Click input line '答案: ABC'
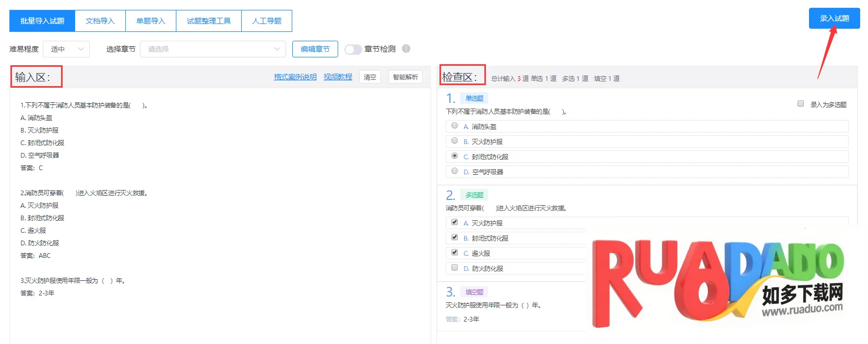Viewport: 868px width, 344px height. tap(35, 256)
